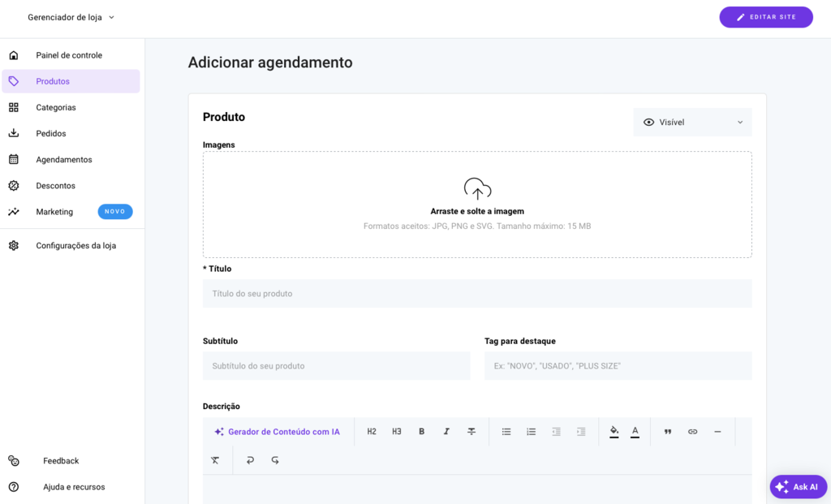Redo an edit in the description editor

(x=275, y=460)
